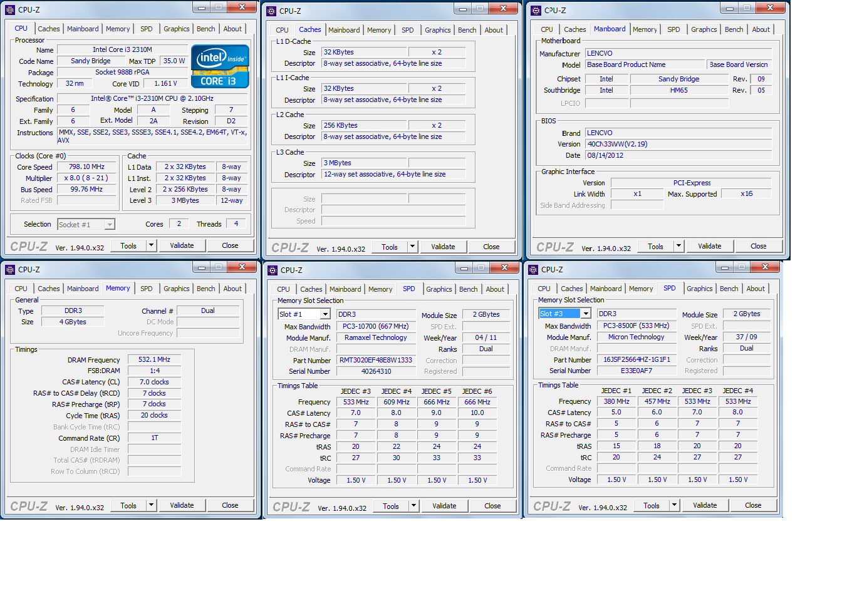Expand the Tools arrow in the Caches window
Image resolution: width=852 pixels, height=616 pixels.
pos(412,247)
